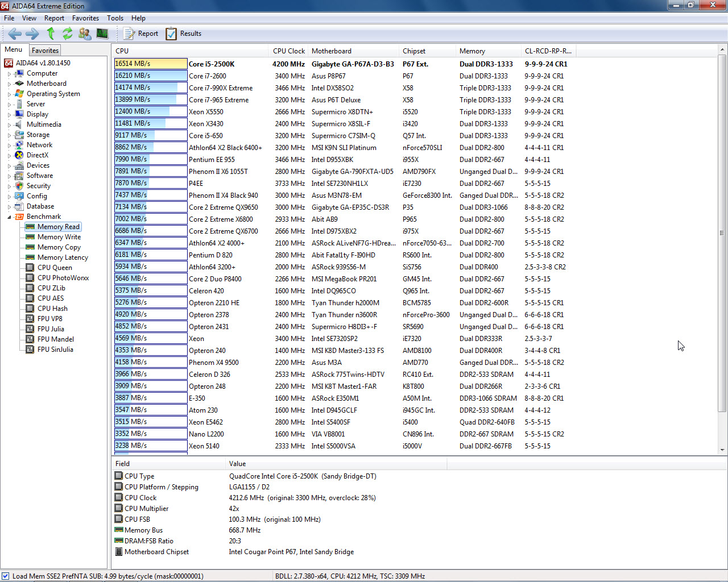
Task: Open the FPU Julia benchmark
Action: pos(51,329)
